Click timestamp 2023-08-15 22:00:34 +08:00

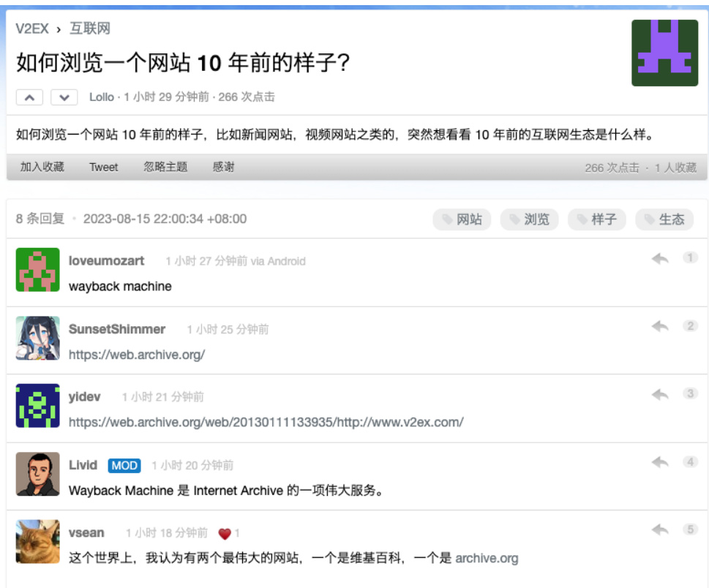(165, 219)
